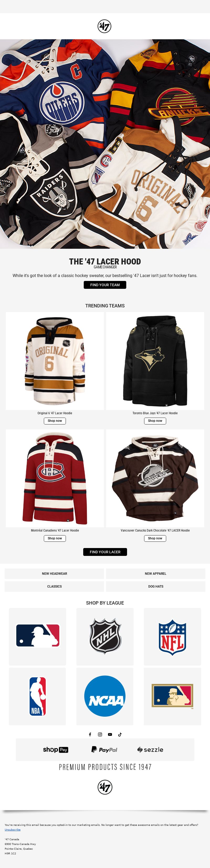Screen dimensions: 210x868
Task: Open the Instagram social icon
Action: pos(100,734)
